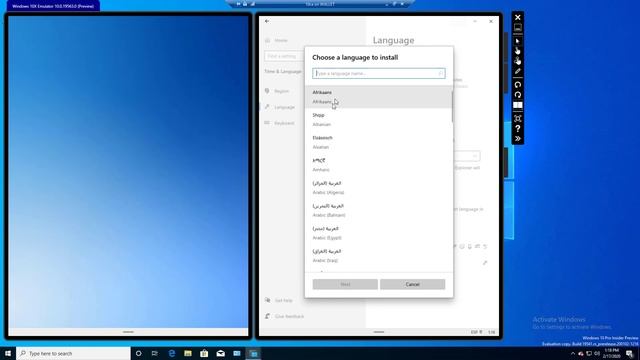Screen dimensions: 640x360
Task: Select Arabic (Egypt) language
Action: [x=378, y=233]
